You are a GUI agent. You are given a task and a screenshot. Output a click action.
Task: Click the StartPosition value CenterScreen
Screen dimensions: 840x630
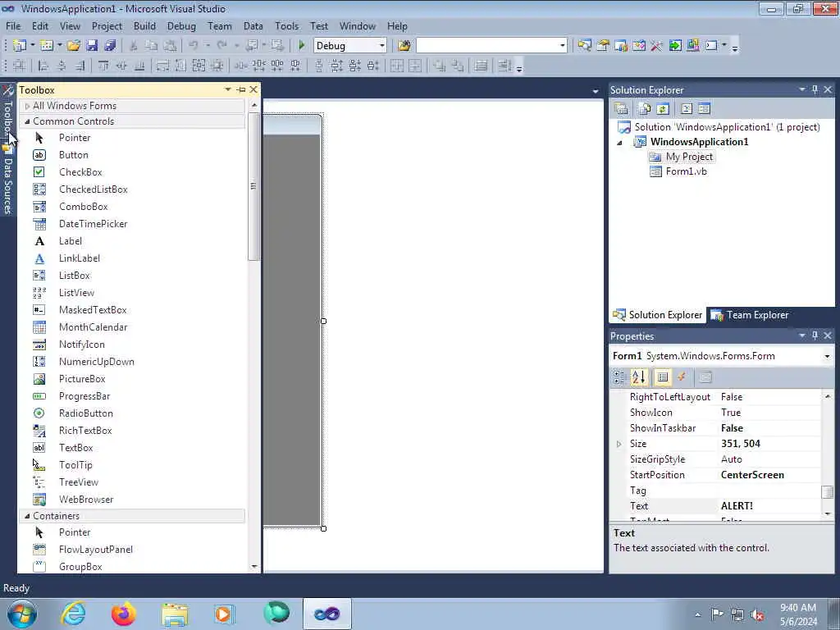[x=752, y=475]
